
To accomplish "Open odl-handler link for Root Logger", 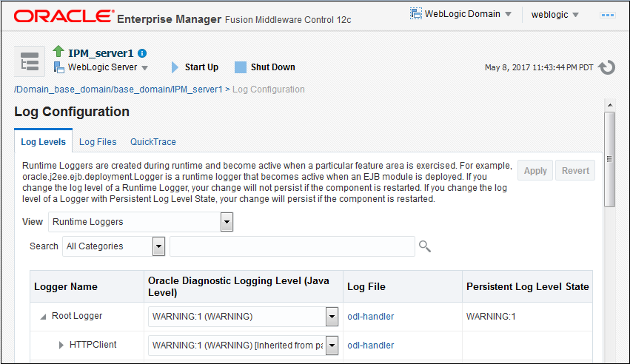I will tap(370, 316).
